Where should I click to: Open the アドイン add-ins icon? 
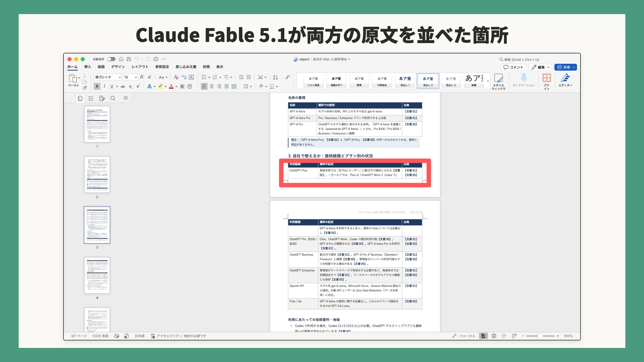point(547,82)
